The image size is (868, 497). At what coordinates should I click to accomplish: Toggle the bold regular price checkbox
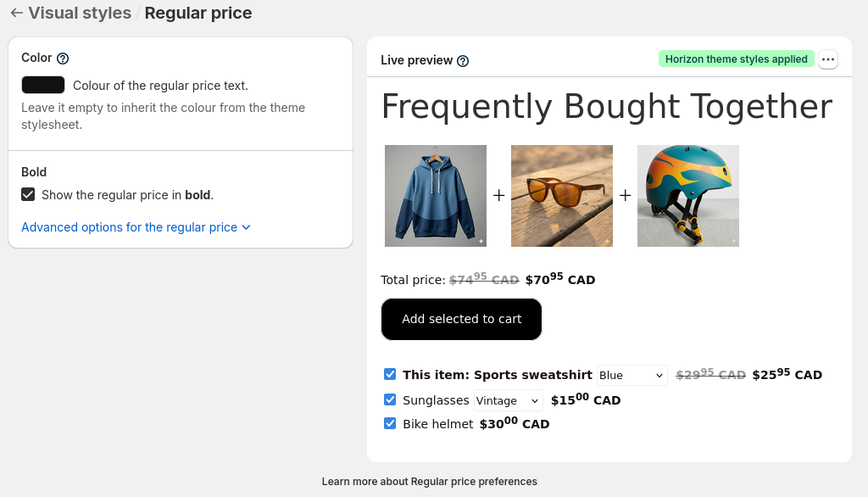click(x=29, y=195)
